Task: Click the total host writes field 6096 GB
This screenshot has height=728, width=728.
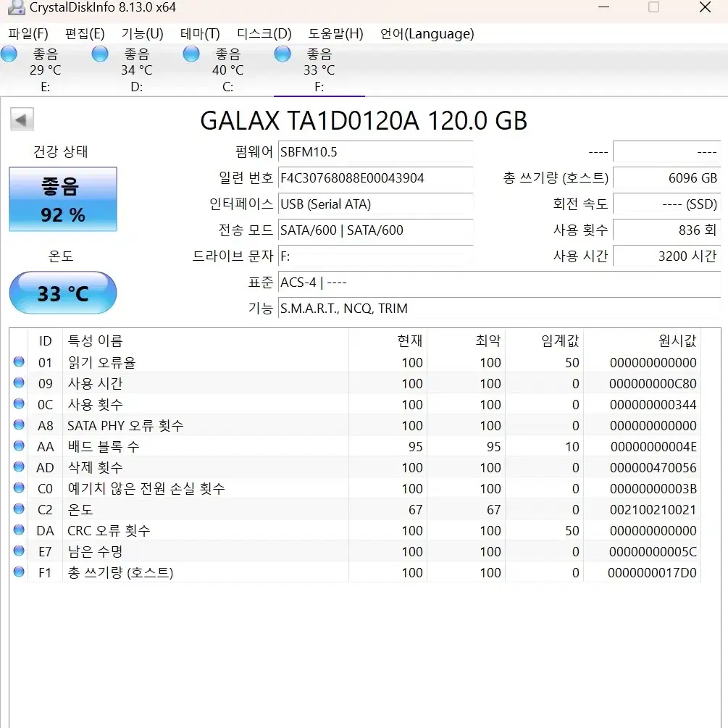Action: pos(666,177)
